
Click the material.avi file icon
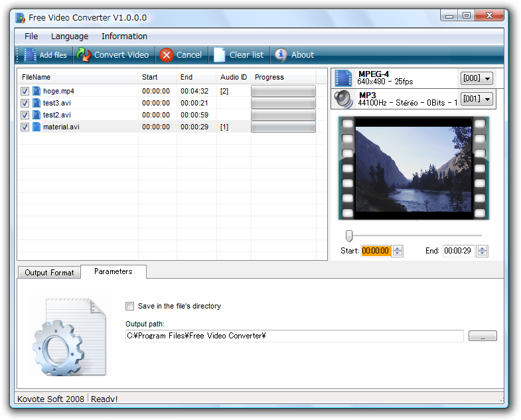[37, 127]
